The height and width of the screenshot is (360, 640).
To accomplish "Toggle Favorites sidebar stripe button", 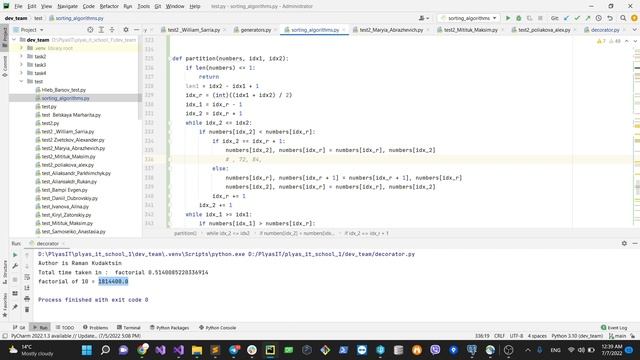I will [x=4, y=304].
